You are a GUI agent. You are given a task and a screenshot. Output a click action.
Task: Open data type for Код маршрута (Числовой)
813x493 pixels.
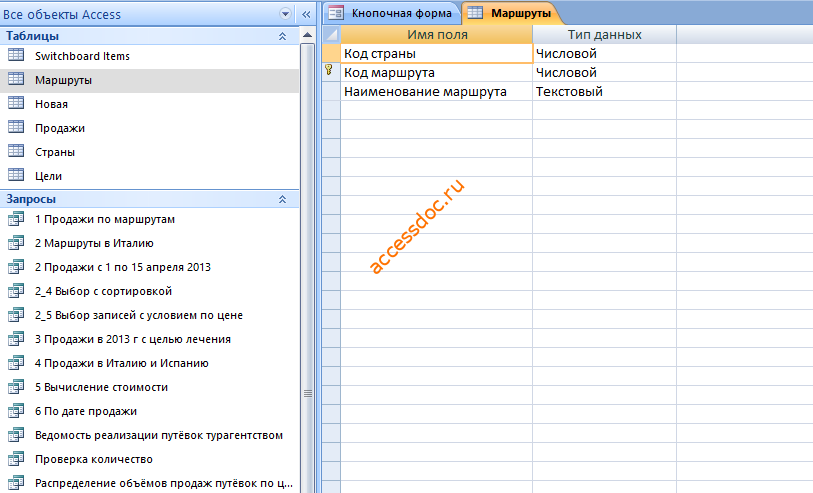tap(605, 73)
